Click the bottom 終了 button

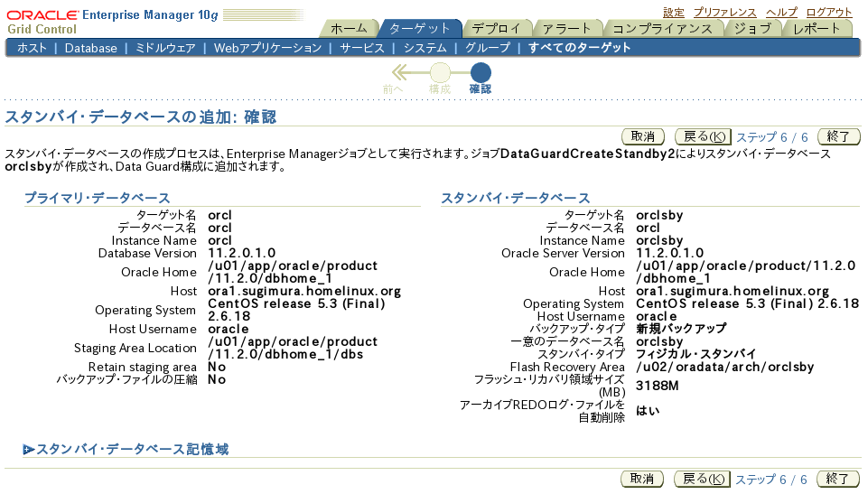(838, 479)
